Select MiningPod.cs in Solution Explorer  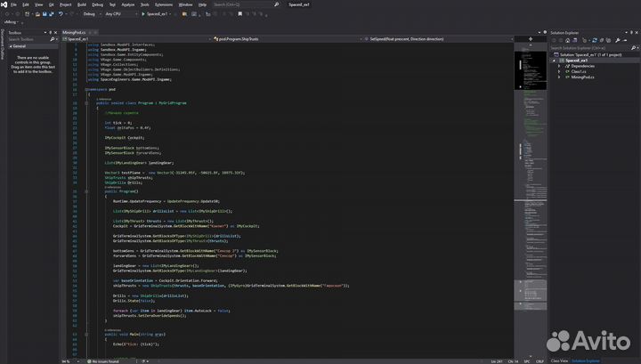click(582, 77)
